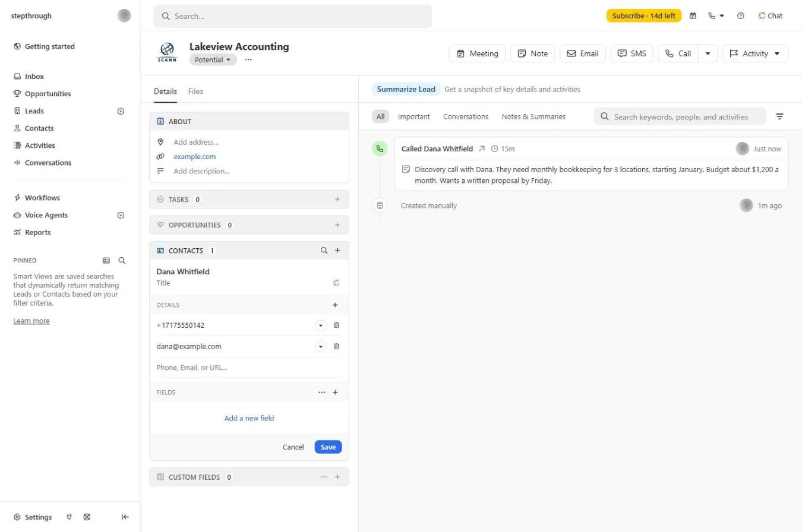Click the Learn more link
802x532 pixels.
(x=31, y=321)
